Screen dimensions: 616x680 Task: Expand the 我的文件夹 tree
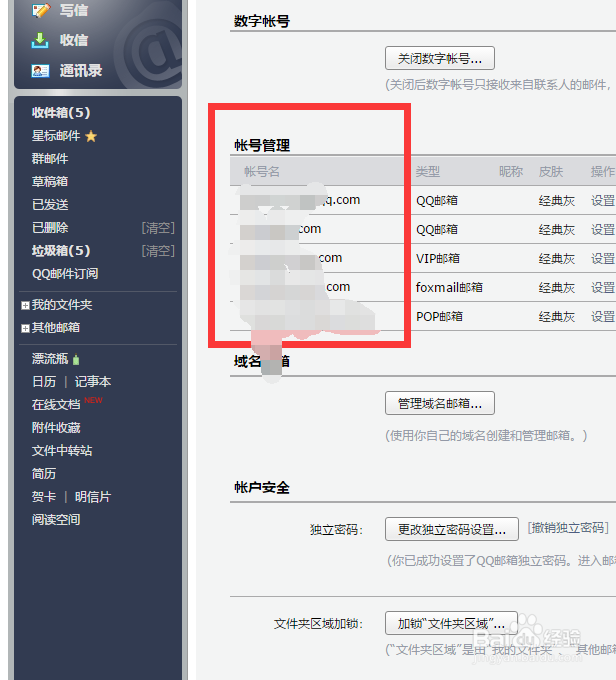[x=25, y=306]
